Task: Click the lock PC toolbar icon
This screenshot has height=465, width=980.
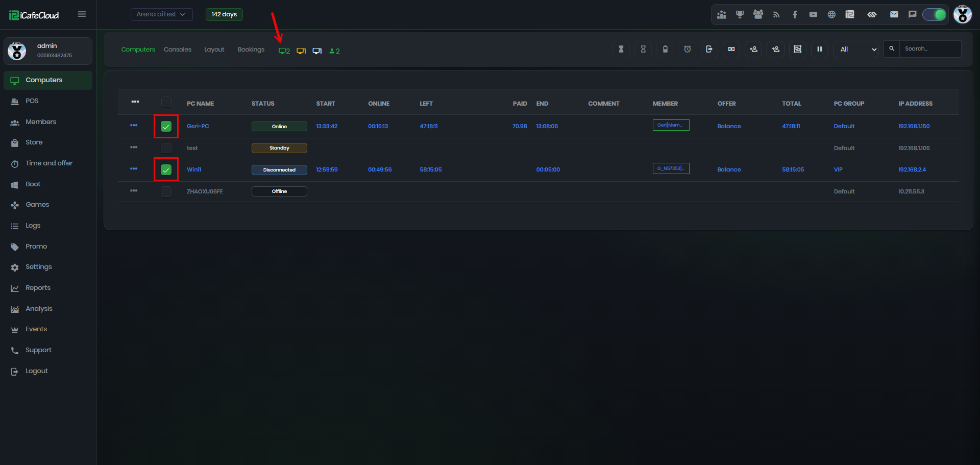Action: (x=665, y=50)
